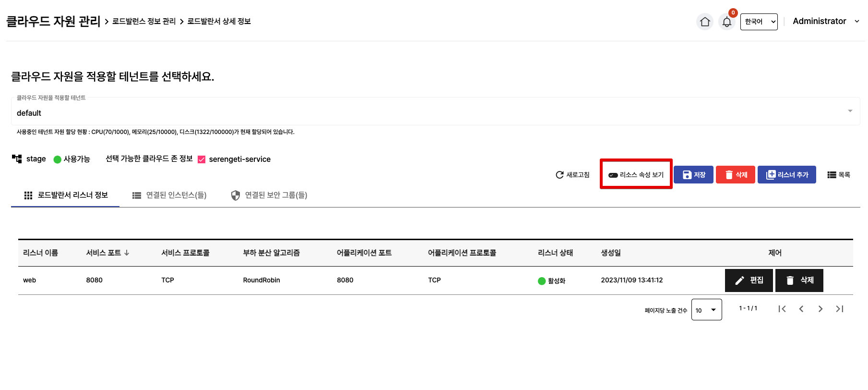The height and width of the screenshot is (390, 868).
Task: Click the 목록 list icon
Action: 832,175
